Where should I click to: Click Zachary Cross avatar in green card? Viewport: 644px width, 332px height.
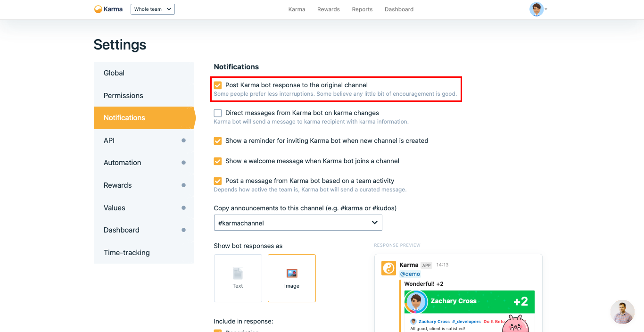click(416, 302)
